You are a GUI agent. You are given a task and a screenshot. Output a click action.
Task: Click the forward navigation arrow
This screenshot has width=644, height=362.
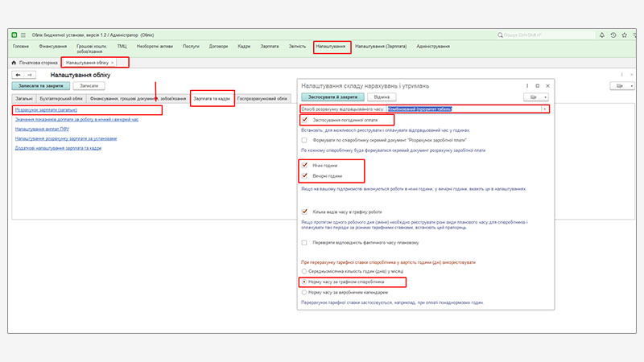[x=29, y=75]
